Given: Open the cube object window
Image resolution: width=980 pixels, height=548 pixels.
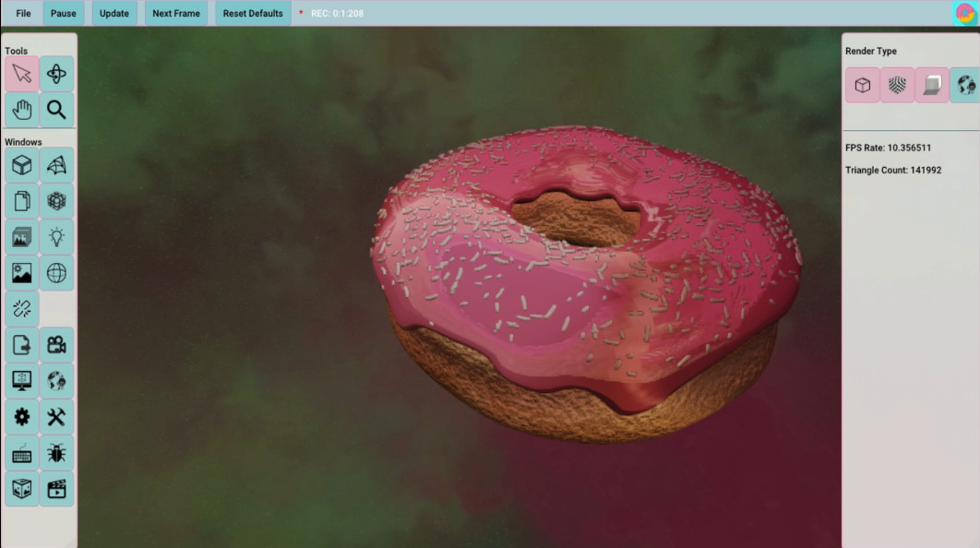Looking at the screenshot, I should click(22, 165).
